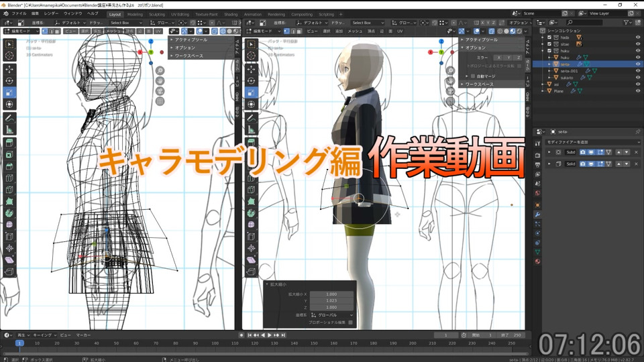Toggle Subd modifier edit-mode display
The width and height of the screenshot is (644, 362).
pos(600,152)
